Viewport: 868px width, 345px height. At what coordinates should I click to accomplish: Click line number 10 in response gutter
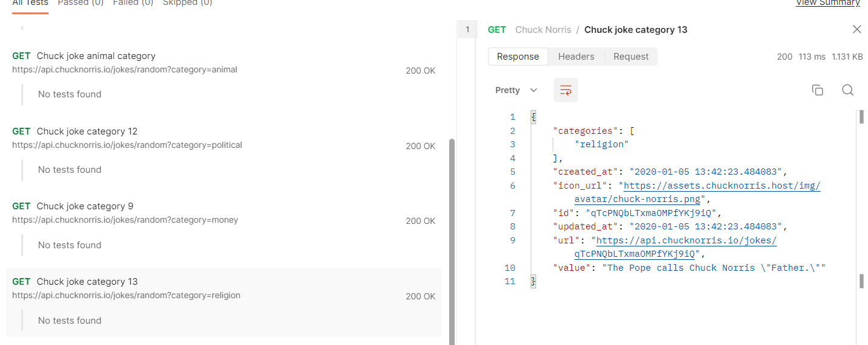(510, 268)
